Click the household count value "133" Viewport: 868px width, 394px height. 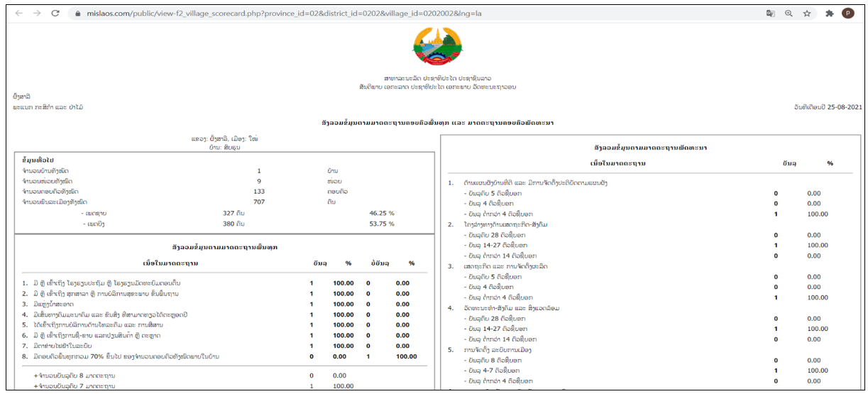(x=259, y=192)
